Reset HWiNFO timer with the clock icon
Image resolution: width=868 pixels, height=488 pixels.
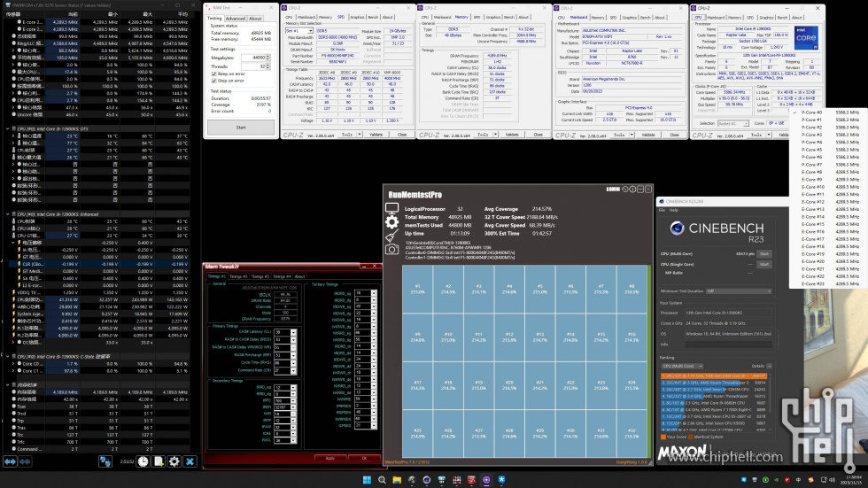[143, 461]
